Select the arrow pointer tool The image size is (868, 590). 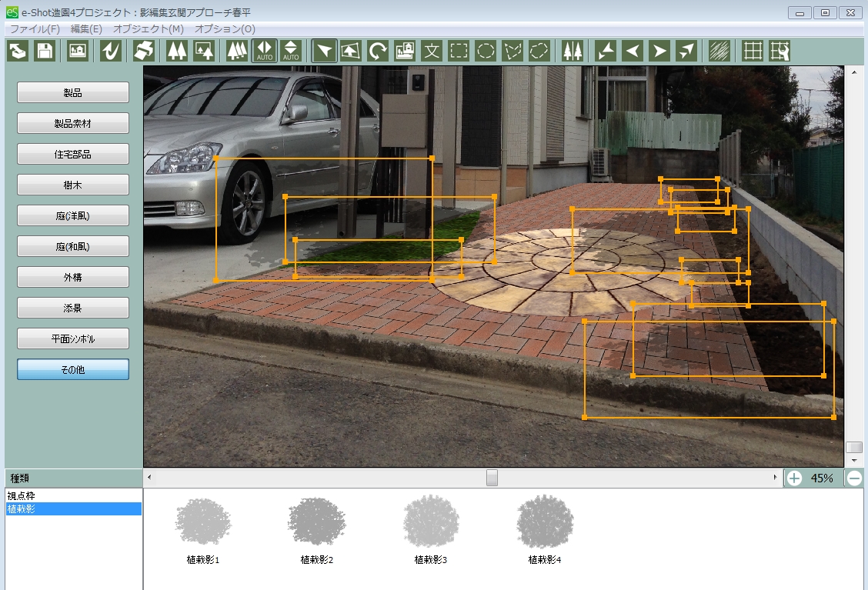325,51
